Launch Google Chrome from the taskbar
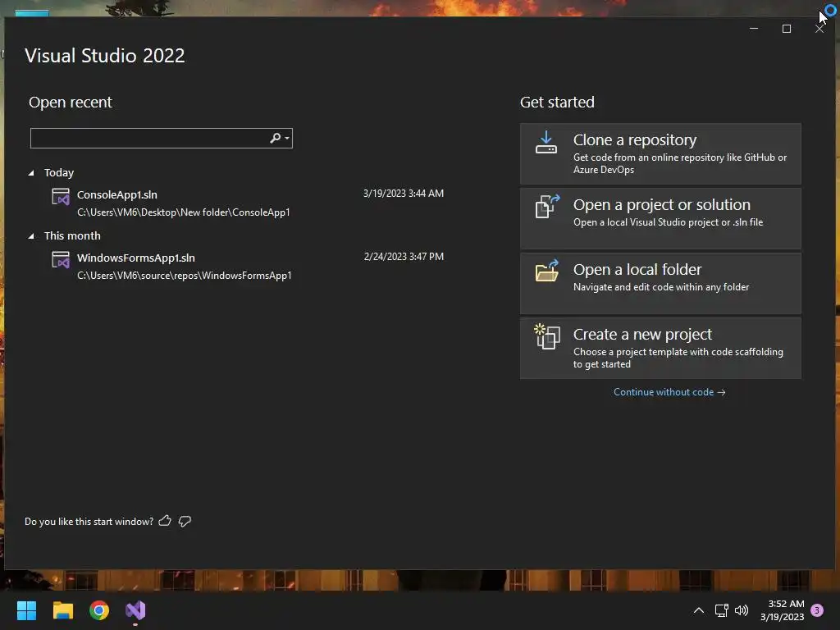 point(99,610)
